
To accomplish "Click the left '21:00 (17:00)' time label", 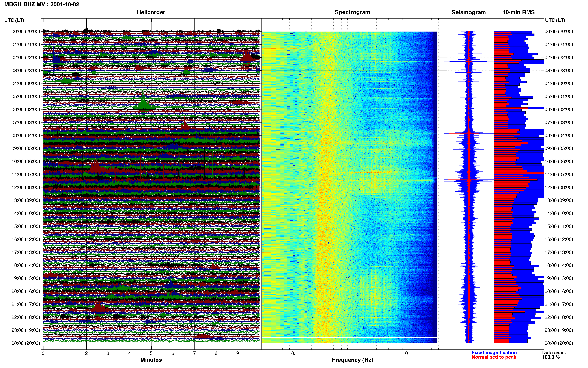I will (x=26, y=304).
